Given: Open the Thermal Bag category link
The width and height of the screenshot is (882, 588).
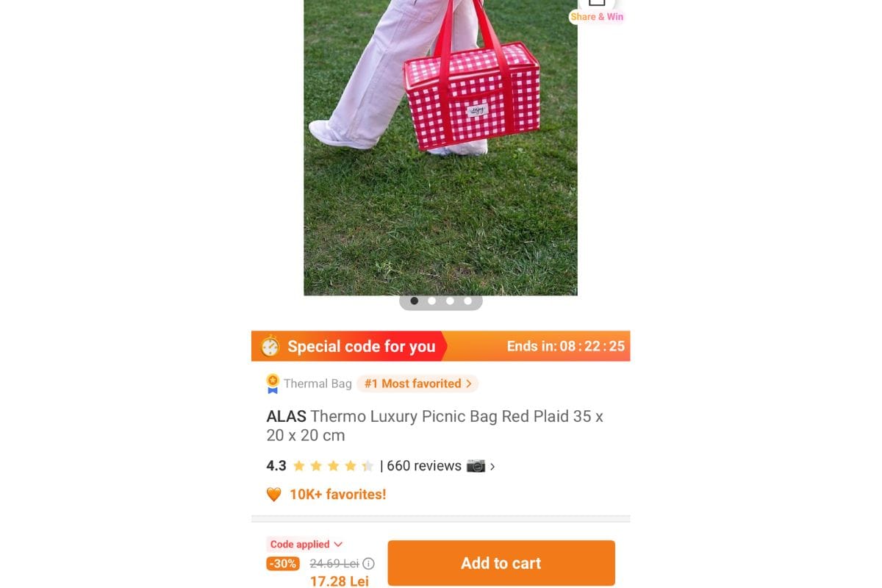Looking at the screenshot, I should tap(318, 384).
